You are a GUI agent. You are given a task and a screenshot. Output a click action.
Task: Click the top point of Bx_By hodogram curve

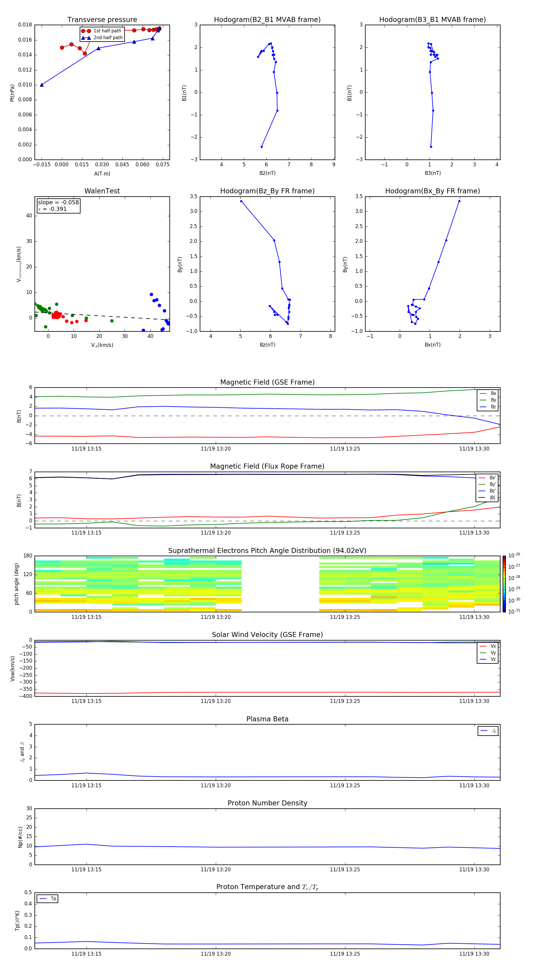tap(459, 201)
